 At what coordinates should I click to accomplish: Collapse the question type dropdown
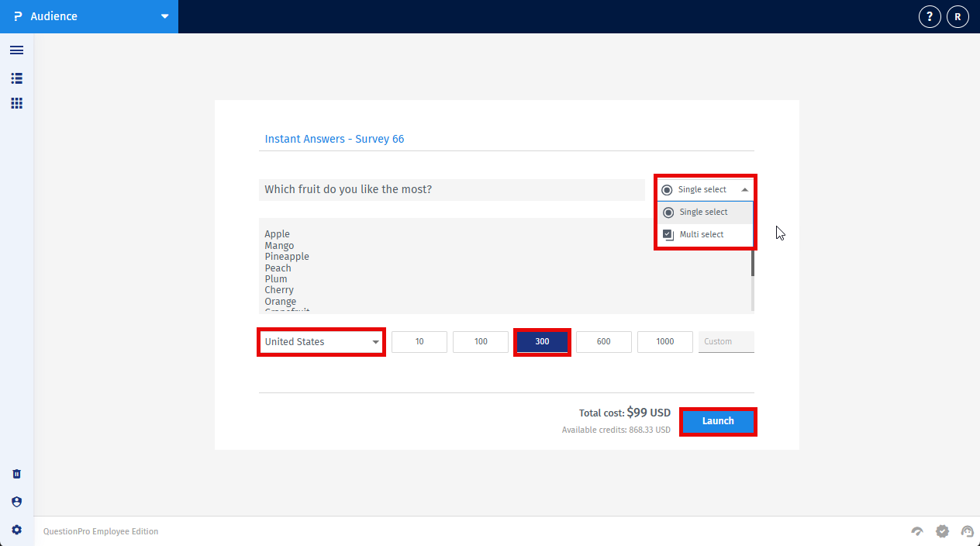(x=744, y=189)
